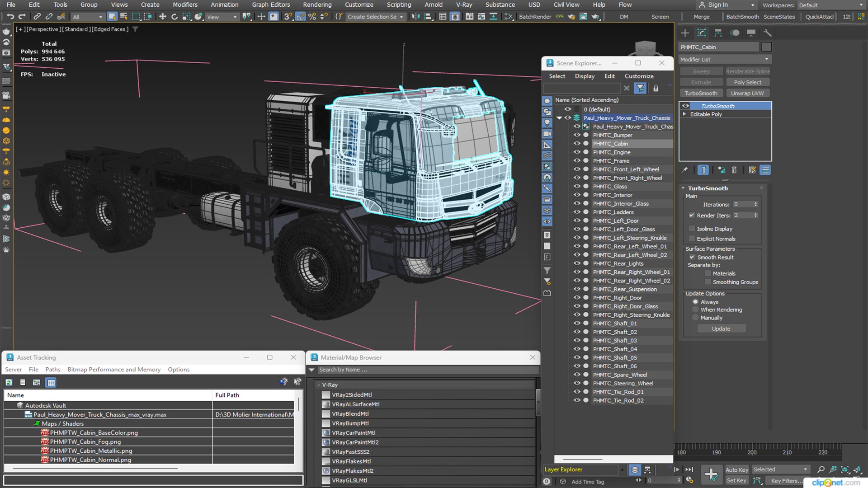Collapse the V-Ray materials group
Screen dimensions: 868x488
(x=319, y=385)
